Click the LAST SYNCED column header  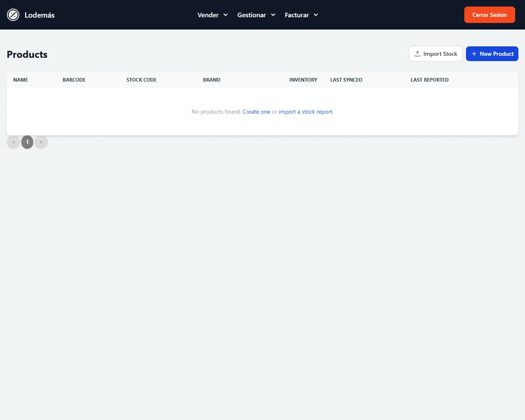point(346,80)
